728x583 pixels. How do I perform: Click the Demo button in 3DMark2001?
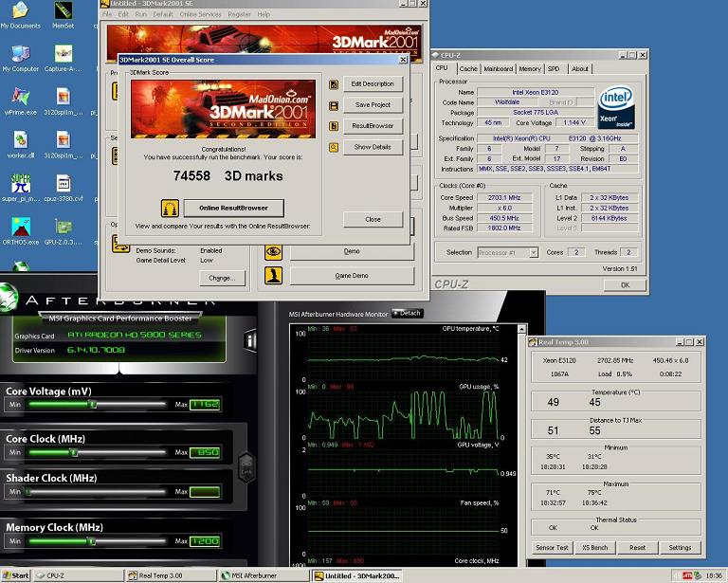[352, 251]
